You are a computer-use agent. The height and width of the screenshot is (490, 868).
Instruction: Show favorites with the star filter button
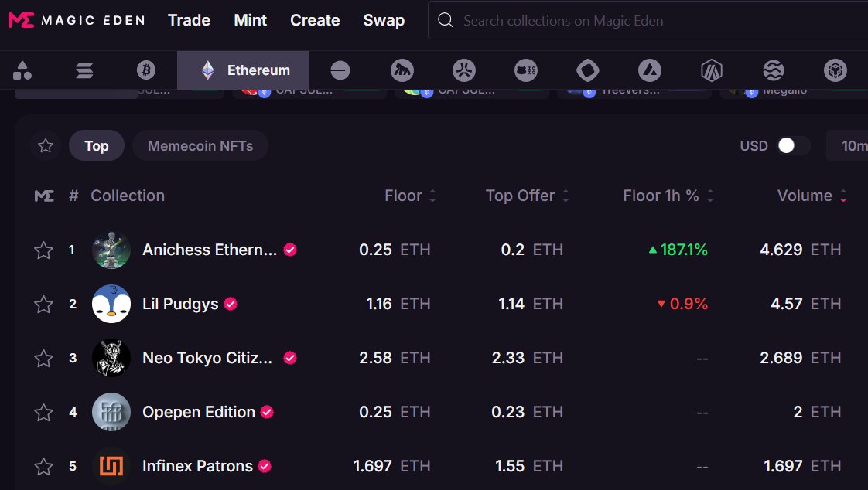(x=46, y=145)
